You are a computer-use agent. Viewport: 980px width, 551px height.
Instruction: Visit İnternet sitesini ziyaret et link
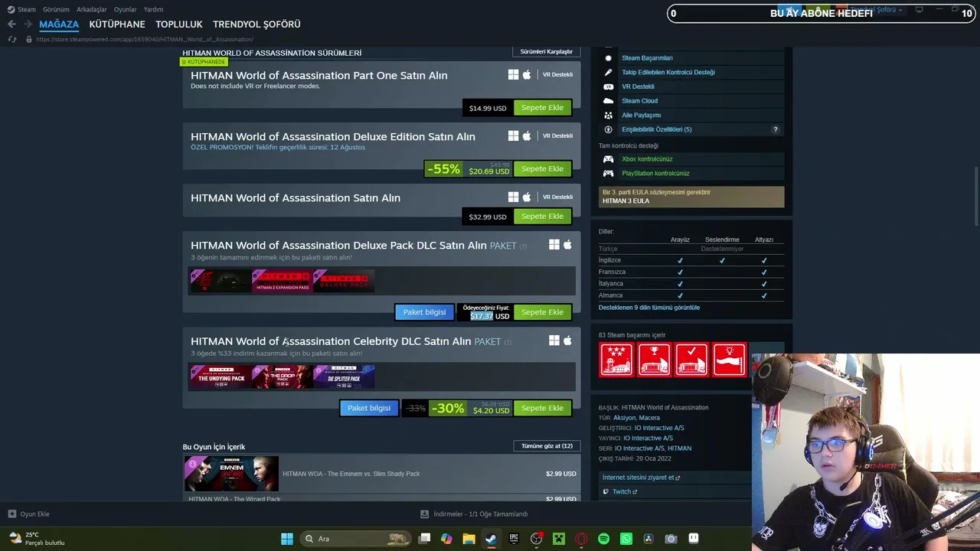click(x=641, y=478)
